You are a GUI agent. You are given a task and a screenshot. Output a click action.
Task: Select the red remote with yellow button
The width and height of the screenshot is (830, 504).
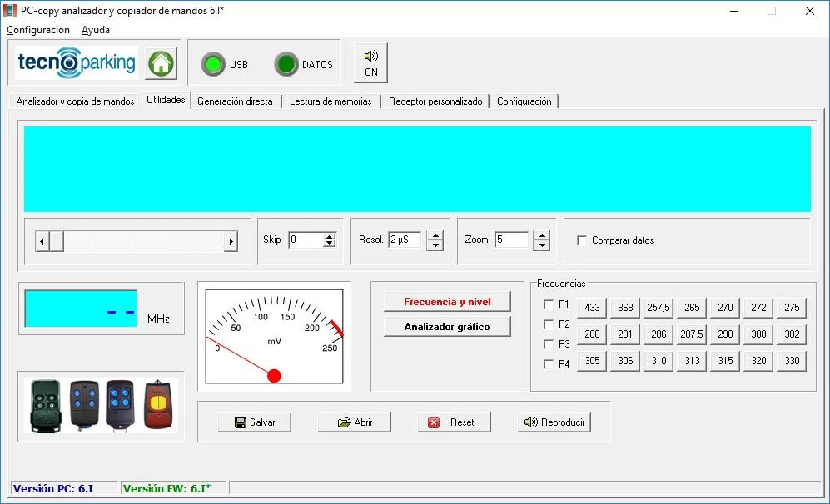158,405
